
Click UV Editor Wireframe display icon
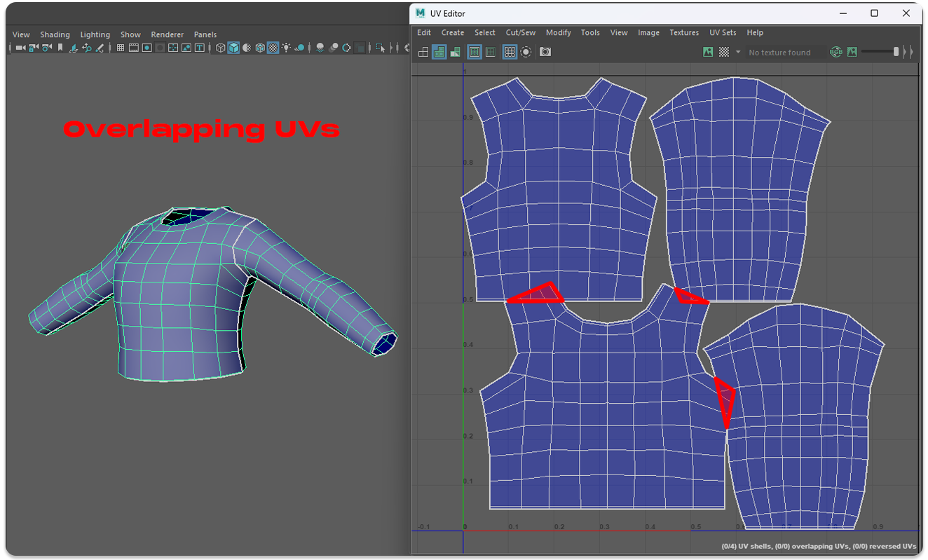coord(423,52)
